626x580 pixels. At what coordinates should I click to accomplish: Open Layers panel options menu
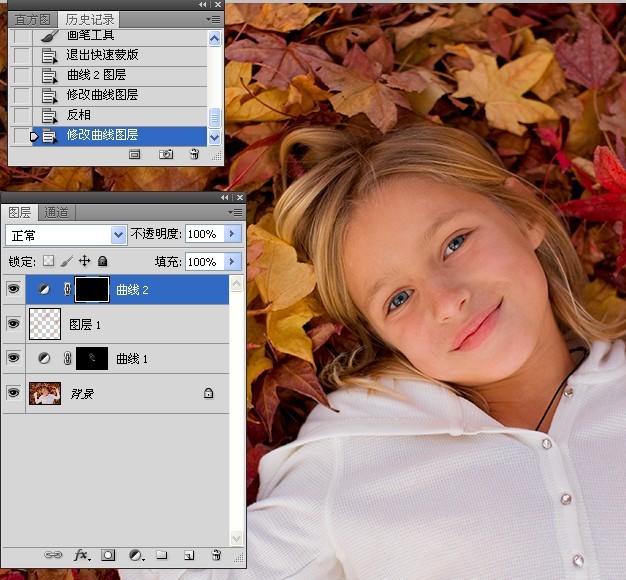point(235,212)
